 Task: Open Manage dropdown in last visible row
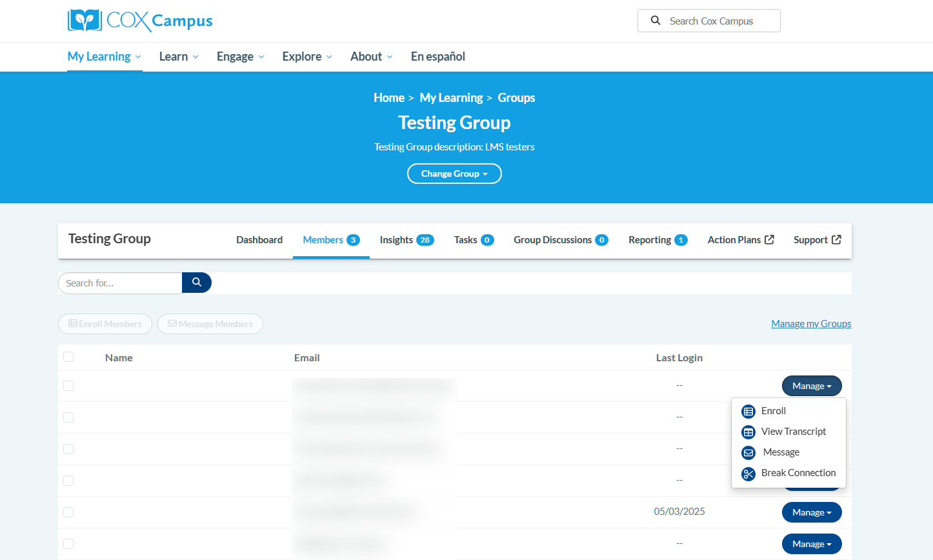(x=812, y=544)
